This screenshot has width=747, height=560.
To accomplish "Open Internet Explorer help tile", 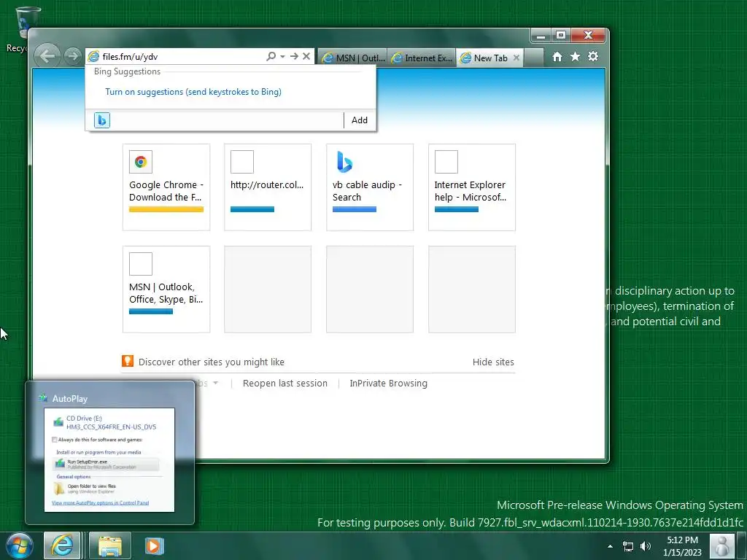I will 472,187.
